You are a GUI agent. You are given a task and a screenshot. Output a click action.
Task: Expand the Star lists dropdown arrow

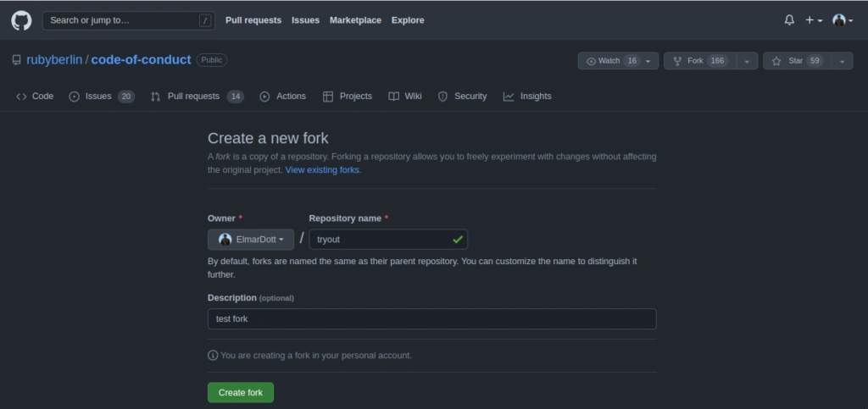(x=843, y=61)
